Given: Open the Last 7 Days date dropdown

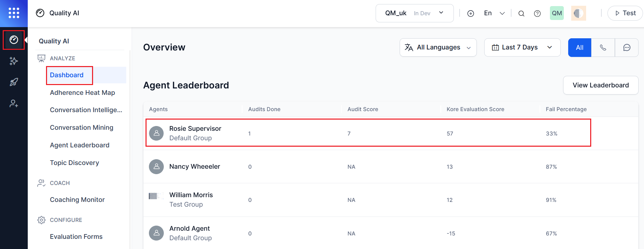Looking at the screenshot, I should point(522,47).
